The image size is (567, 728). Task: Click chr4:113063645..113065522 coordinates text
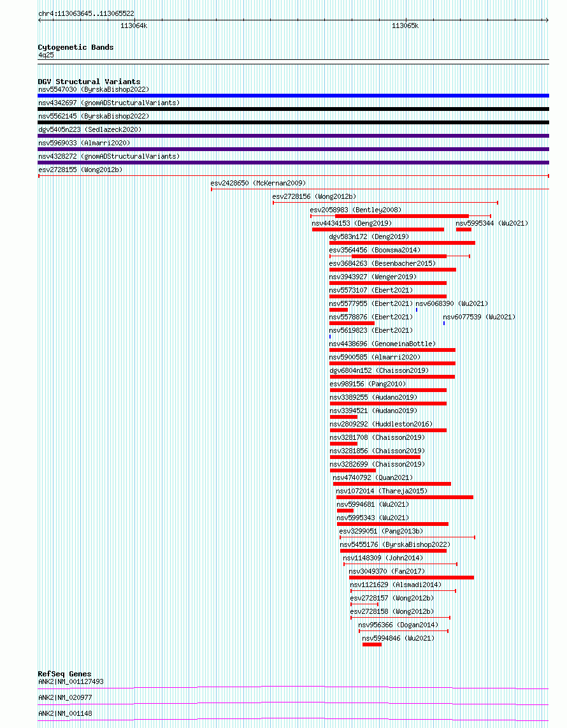(86, 13)
